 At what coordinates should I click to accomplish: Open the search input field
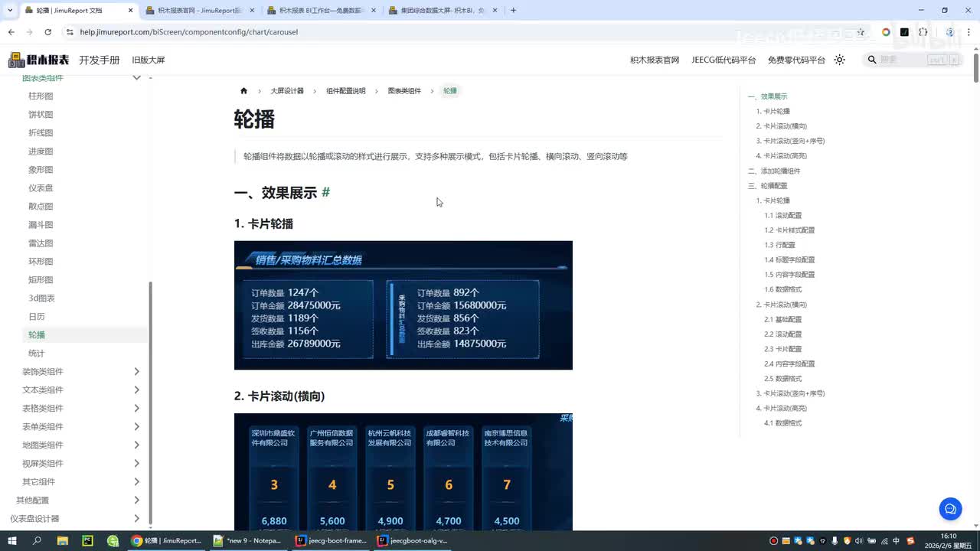point(912,60)
